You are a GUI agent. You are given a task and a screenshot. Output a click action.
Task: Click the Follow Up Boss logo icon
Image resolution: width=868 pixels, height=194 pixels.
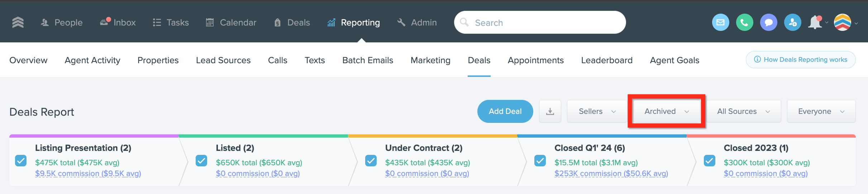18,22
